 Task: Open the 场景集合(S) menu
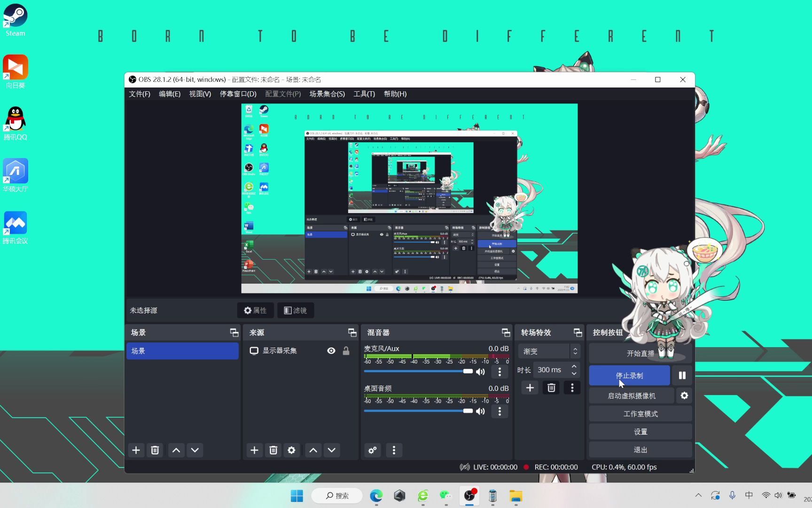[327, 94]
